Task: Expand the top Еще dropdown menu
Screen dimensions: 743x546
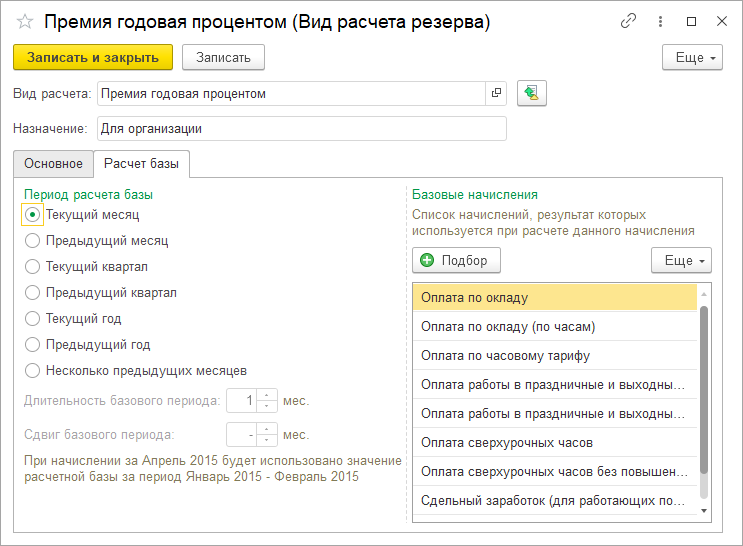Action: point(692,57)
